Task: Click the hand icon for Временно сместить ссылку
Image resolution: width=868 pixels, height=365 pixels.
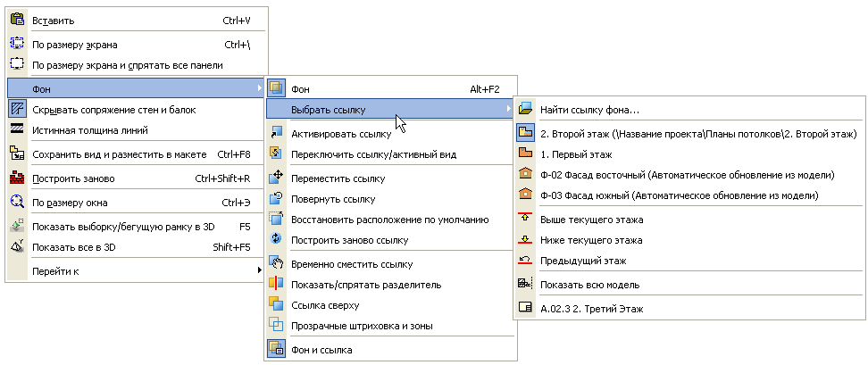Action: click(x=276, y=264)
